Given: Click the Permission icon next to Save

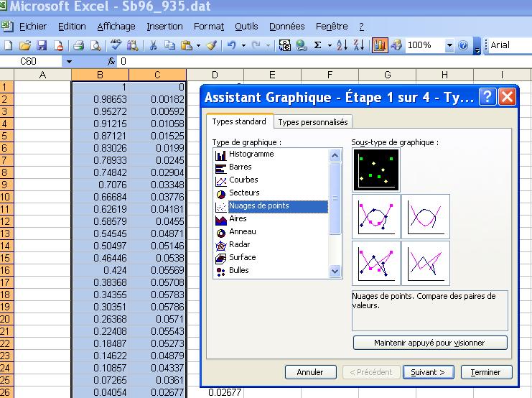Looking at the screenshot, I should [58, 45].
